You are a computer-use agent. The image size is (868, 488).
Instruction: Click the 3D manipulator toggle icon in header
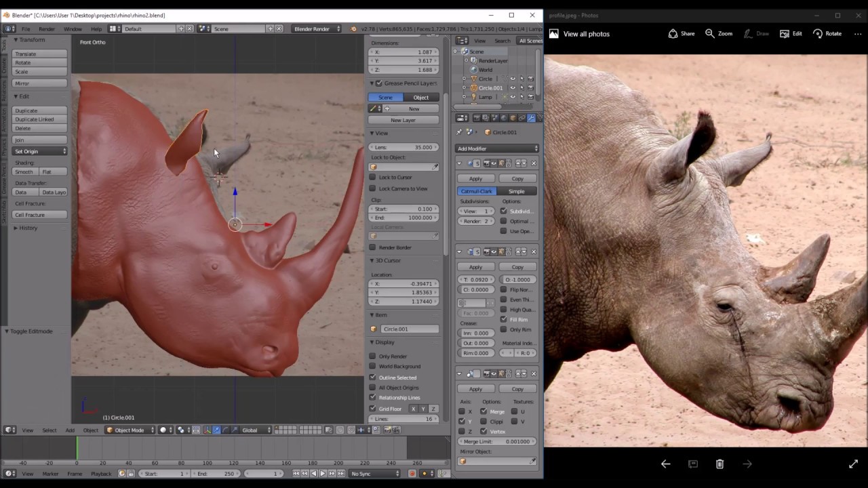207,430
